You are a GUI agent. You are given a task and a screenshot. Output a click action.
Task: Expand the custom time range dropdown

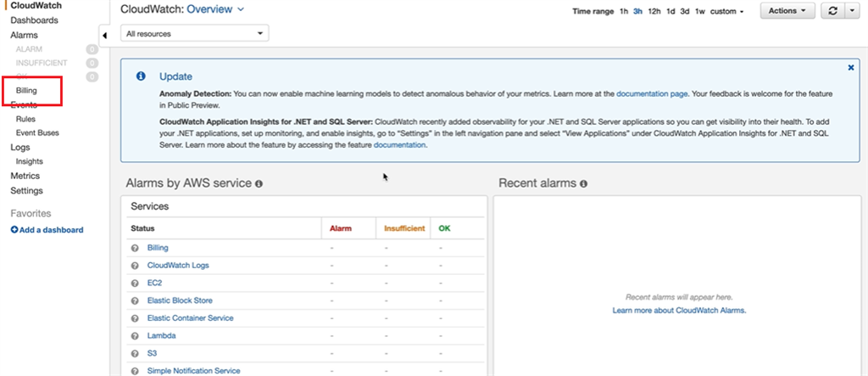[x=728, y=12]
